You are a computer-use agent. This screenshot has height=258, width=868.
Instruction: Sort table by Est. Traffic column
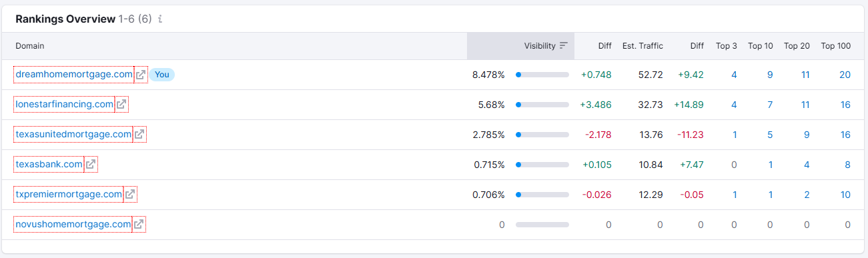(642, 46)
